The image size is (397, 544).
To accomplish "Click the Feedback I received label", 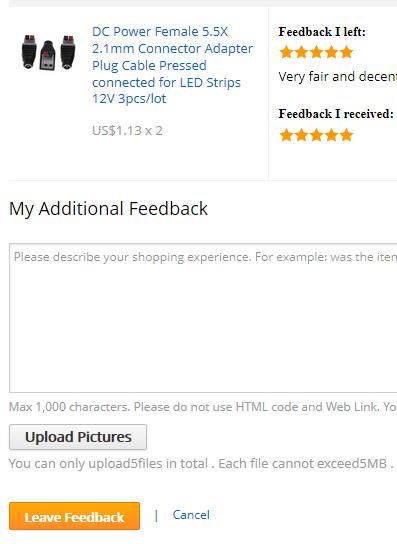I will coord(336,114).
